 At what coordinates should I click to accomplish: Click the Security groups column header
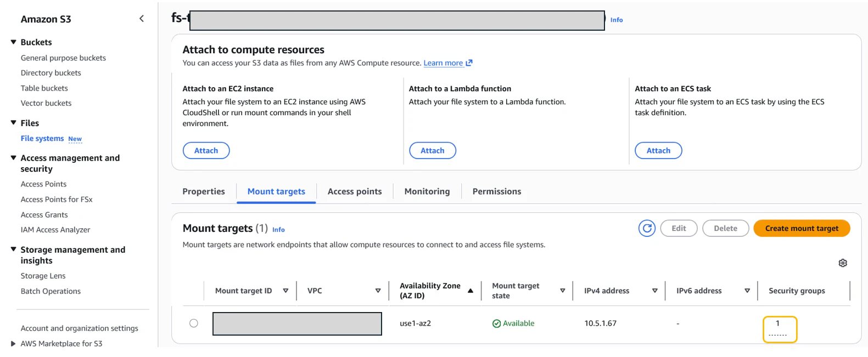797,291
